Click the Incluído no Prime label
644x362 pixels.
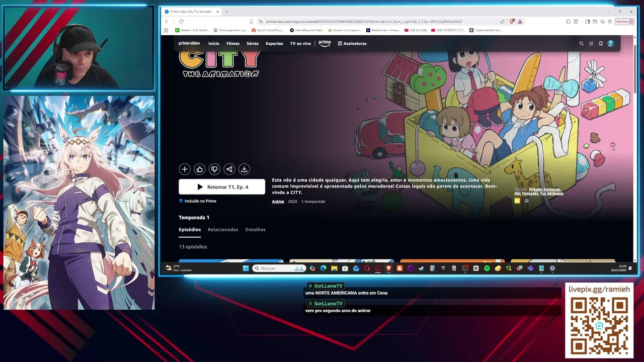click(198, 201)
